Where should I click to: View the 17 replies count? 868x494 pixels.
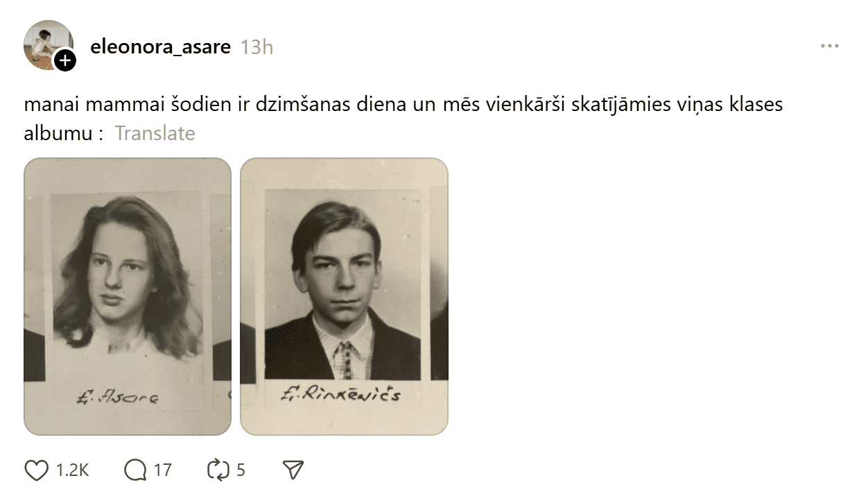(x=162, y=470)
